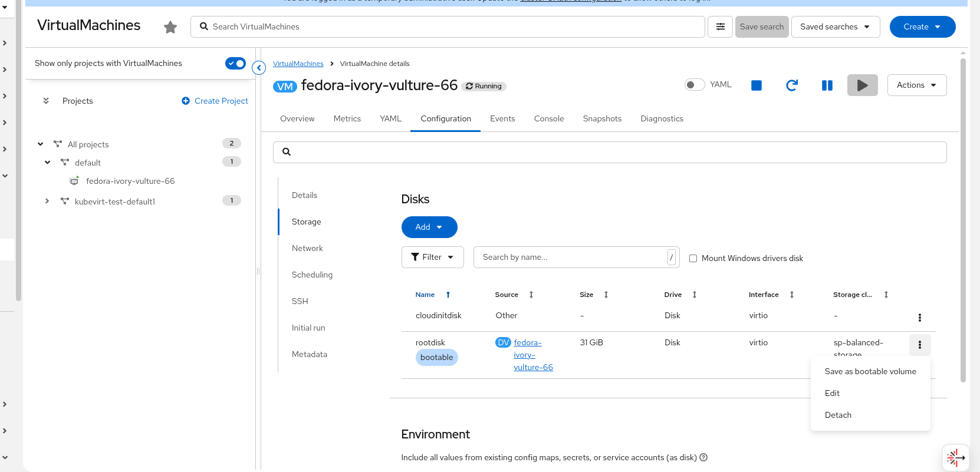Focus the Search by name disk field
Screen dimensions: 980x472
point(576,257)
